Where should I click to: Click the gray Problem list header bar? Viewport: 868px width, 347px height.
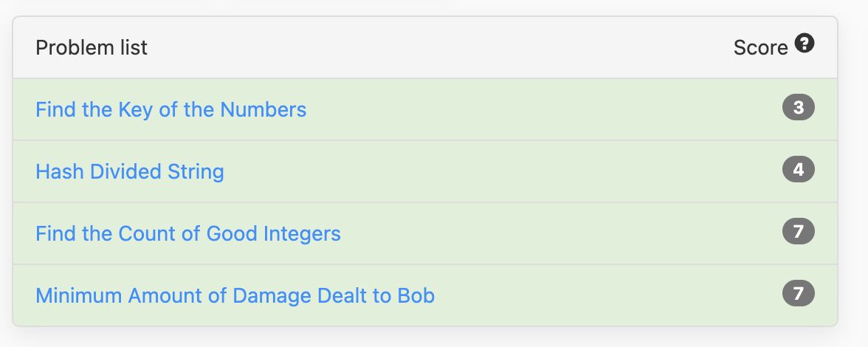pyautogui.click(x=425, y=47)
